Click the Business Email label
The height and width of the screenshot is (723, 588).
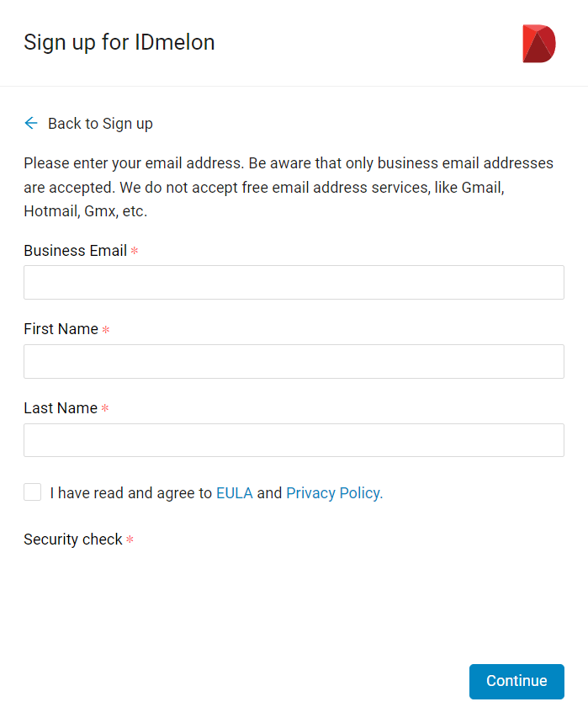[x=76, y=250]
